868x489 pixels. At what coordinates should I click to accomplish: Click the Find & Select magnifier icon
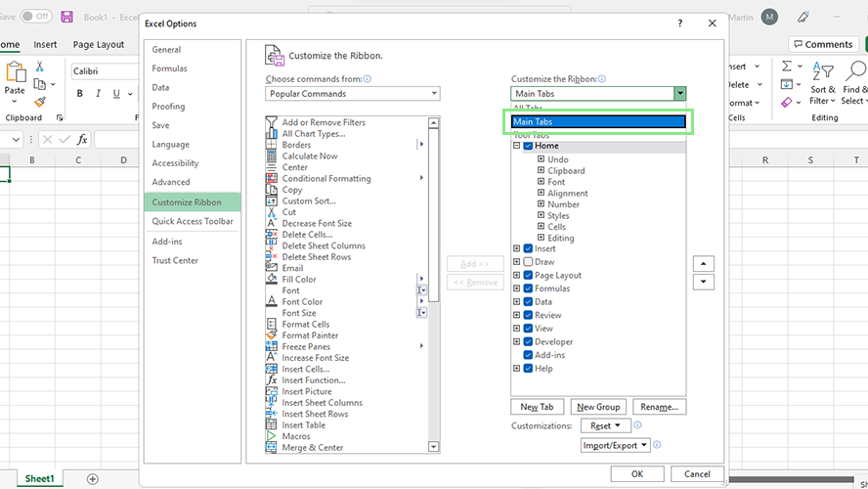(856, 72)
